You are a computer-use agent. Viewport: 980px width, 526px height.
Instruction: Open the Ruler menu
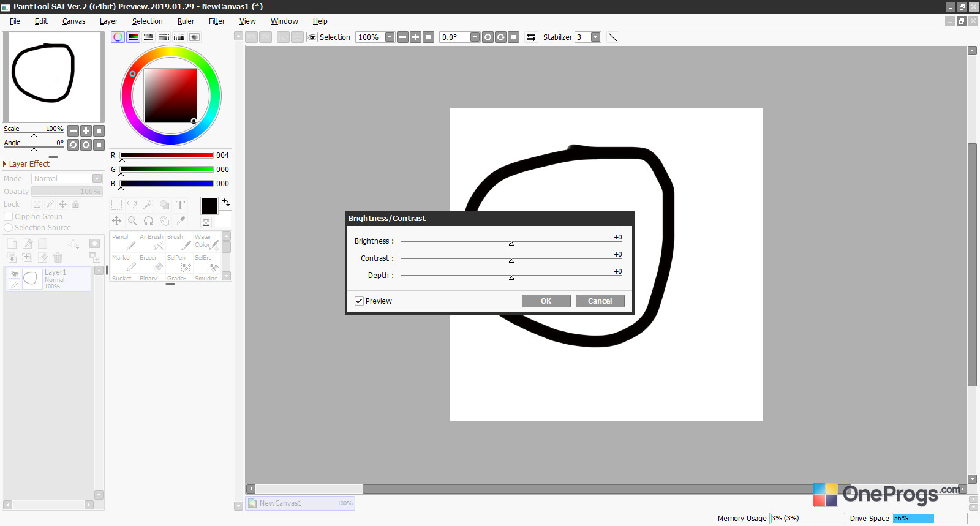186,21
